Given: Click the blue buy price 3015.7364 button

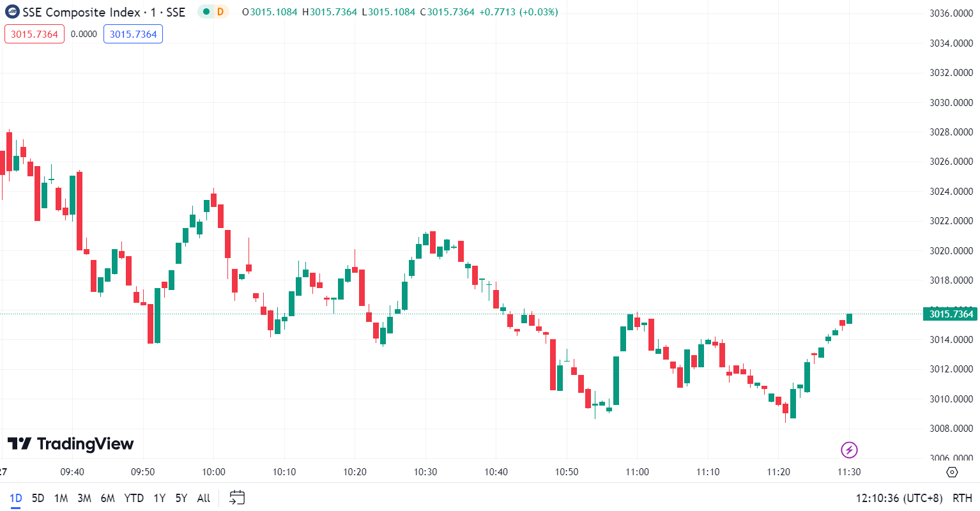Looking at the screenshot, I should (133, 34).
